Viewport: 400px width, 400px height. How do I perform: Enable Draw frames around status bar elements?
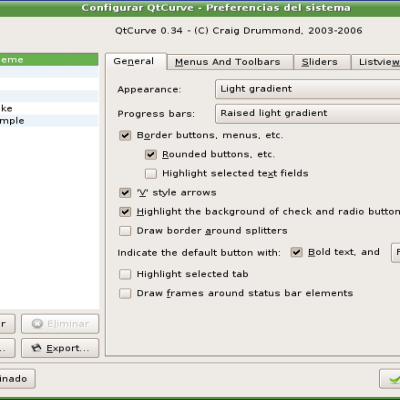tap(125, 293)
